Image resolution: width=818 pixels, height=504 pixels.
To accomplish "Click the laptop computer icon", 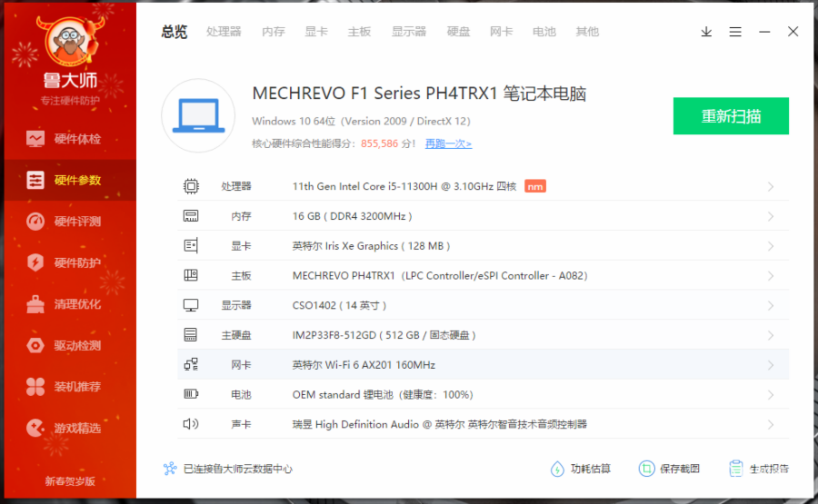I will click(198, 115).
